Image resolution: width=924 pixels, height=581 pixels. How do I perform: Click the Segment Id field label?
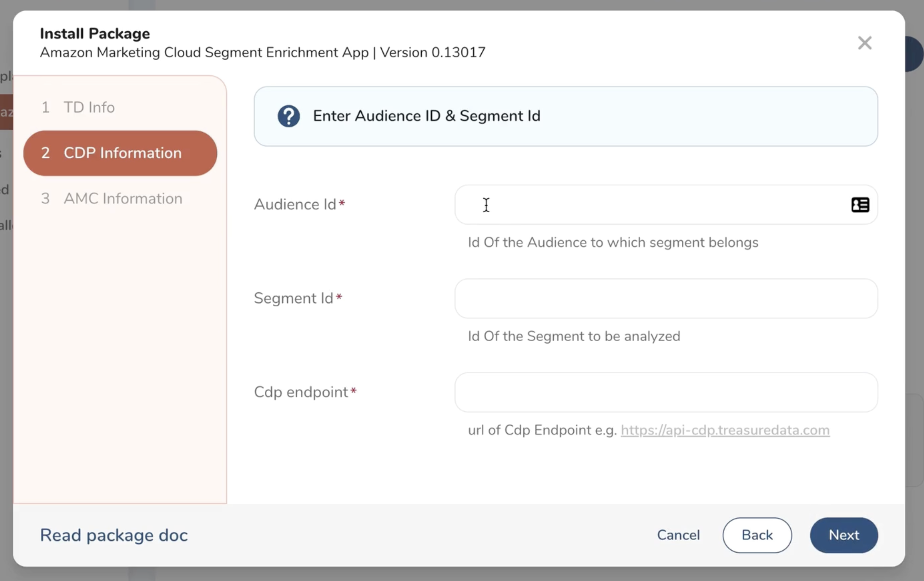tap(293, 298)
